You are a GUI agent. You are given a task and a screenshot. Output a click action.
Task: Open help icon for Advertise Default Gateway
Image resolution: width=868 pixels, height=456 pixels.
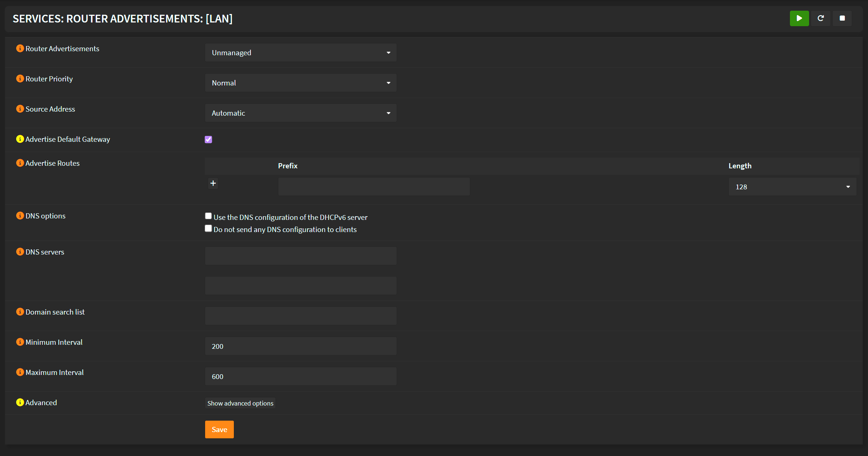[x=20, y=139]
